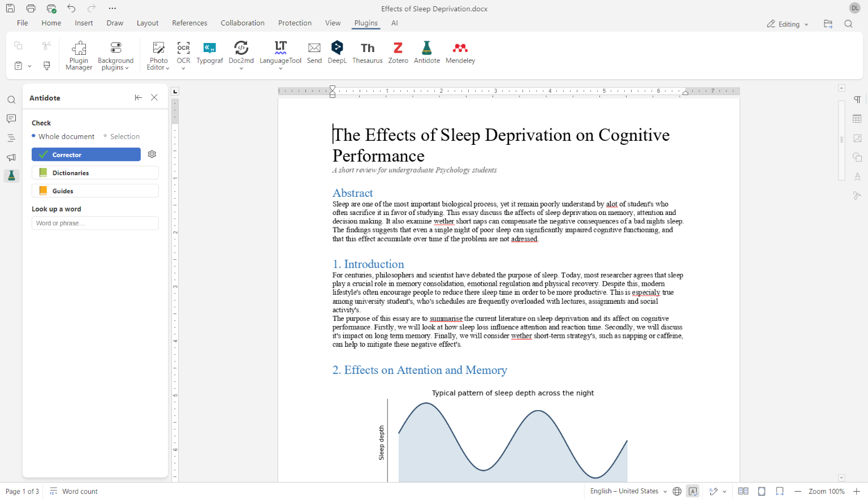Open Shape settings in right sidebar
The height and width of the screenshot is (499, 868).
coord(857,157)
